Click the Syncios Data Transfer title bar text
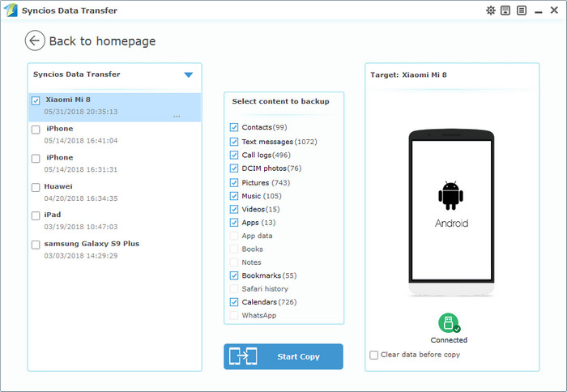This screenshot has height=392, width=567. (69, 11)
